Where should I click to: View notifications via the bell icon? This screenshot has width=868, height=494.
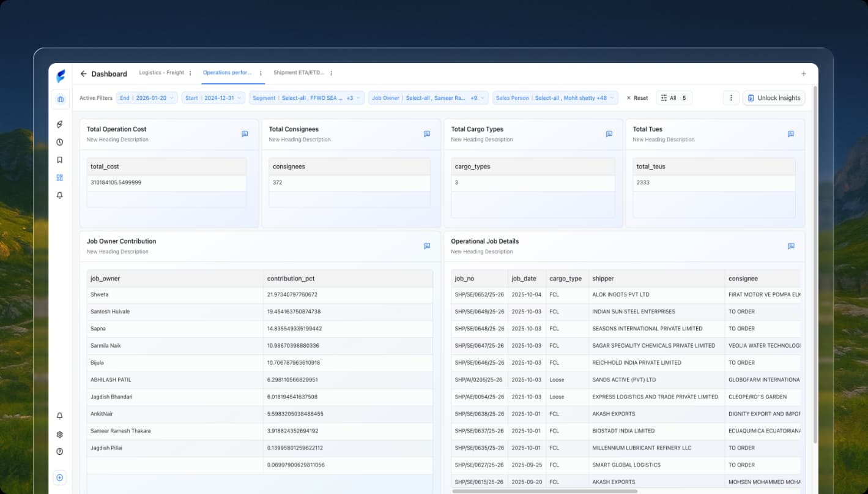coord(59,195)
